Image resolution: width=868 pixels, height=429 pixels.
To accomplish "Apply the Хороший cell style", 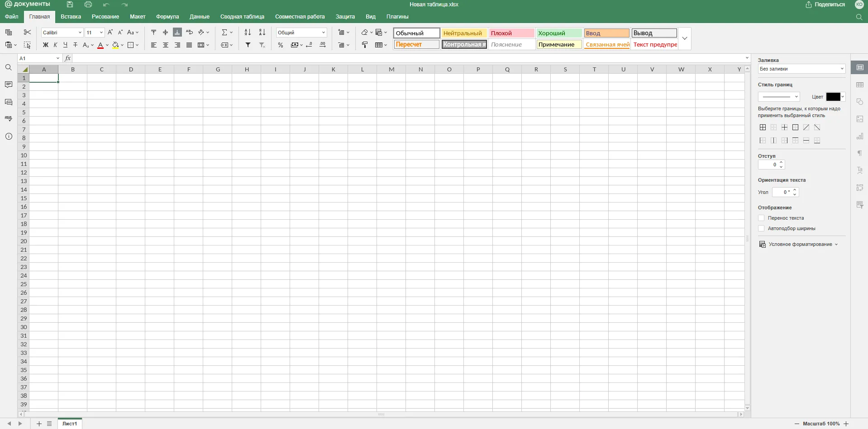I will click(x=559, y=33).
